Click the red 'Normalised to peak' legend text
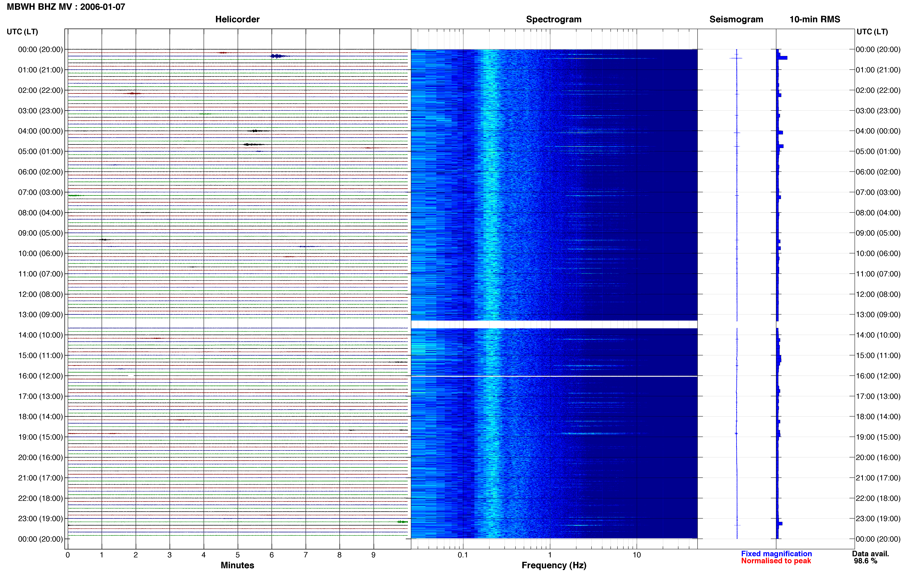This screenshot has width=924, height=578. tap(776, 561)
